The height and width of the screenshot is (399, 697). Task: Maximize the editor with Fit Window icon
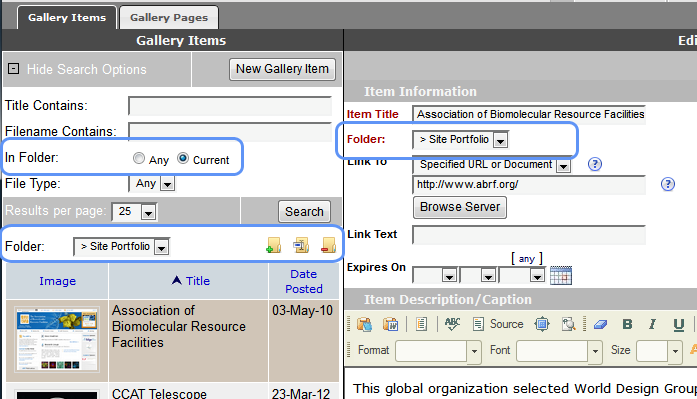[x=542, y=324]
